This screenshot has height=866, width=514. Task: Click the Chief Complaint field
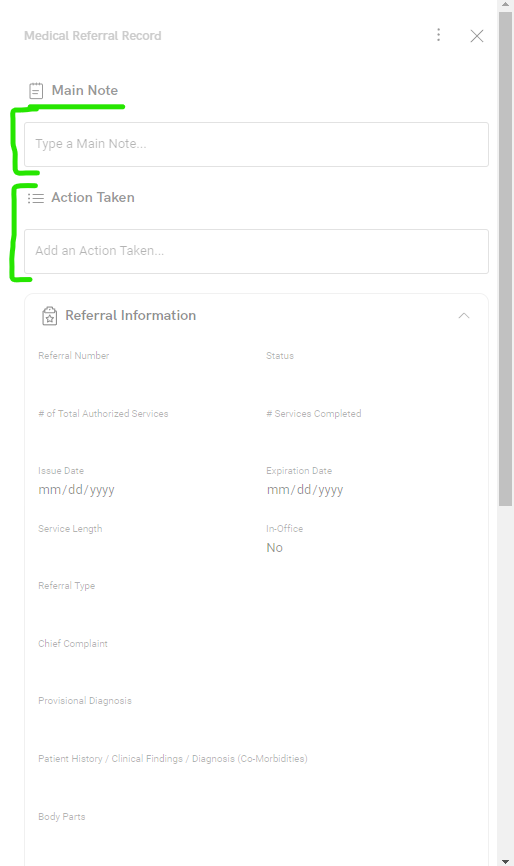[256, 663]
